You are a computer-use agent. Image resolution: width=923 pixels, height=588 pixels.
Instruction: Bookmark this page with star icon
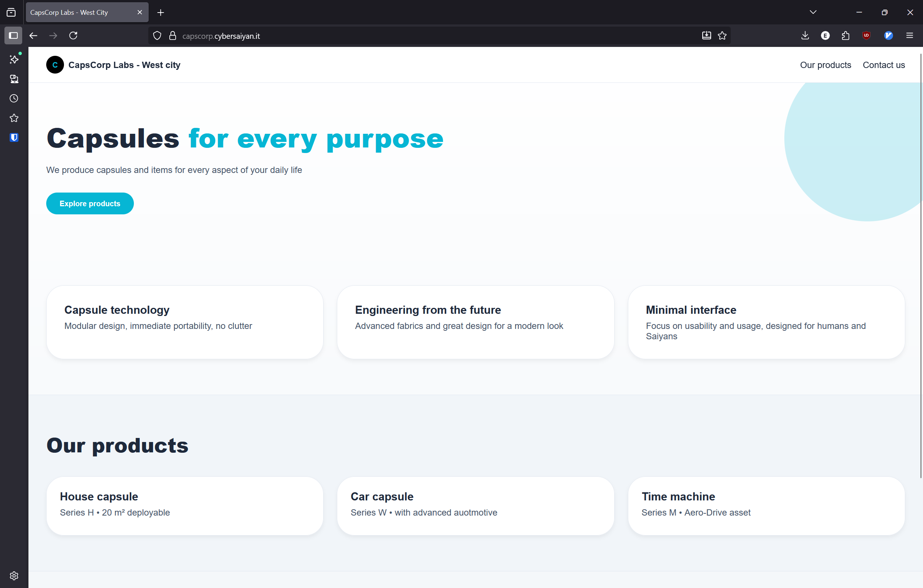(x=722, y=35)
